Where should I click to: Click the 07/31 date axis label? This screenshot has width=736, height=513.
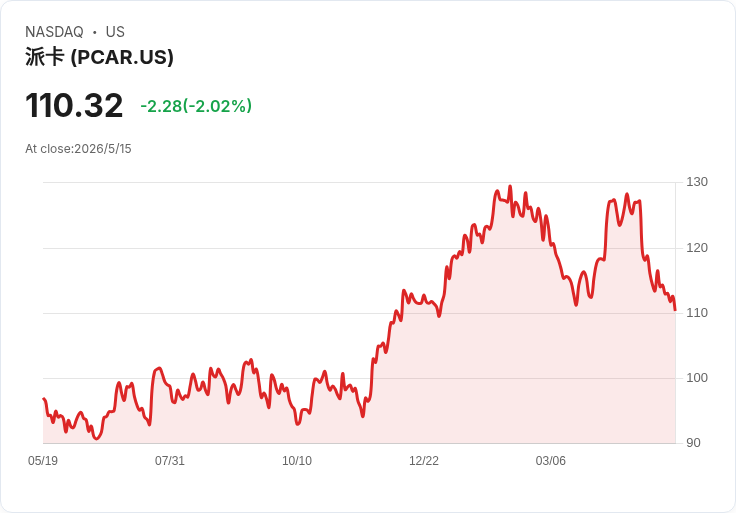pos(169,460)
